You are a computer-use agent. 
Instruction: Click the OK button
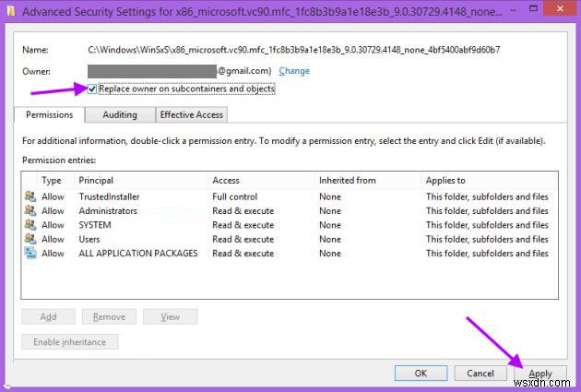coord(421,374)
